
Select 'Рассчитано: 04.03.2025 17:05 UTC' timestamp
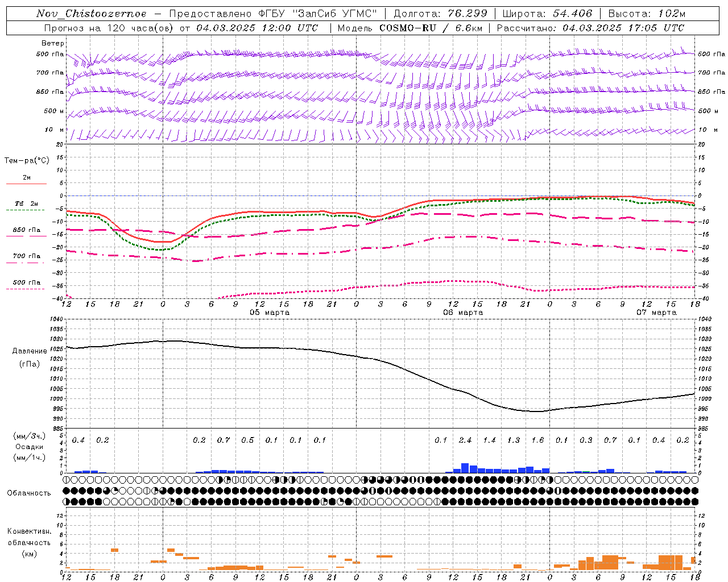click(590, 28)
